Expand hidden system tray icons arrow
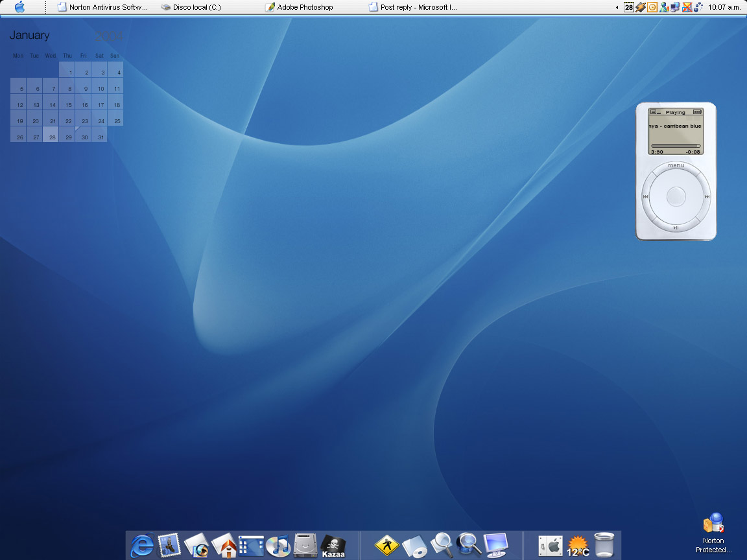 [x=617, y=7]
